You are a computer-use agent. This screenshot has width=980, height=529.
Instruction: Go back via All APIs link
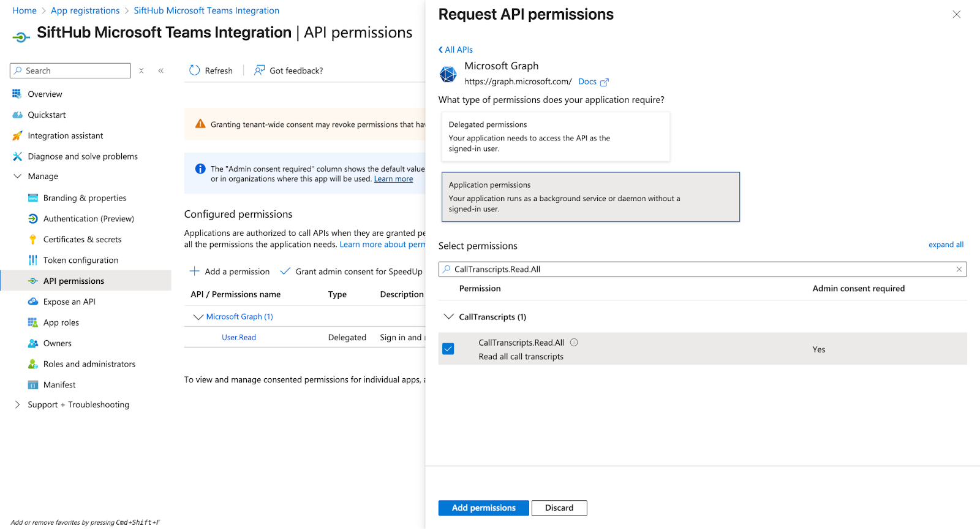[x=456, y=50]
